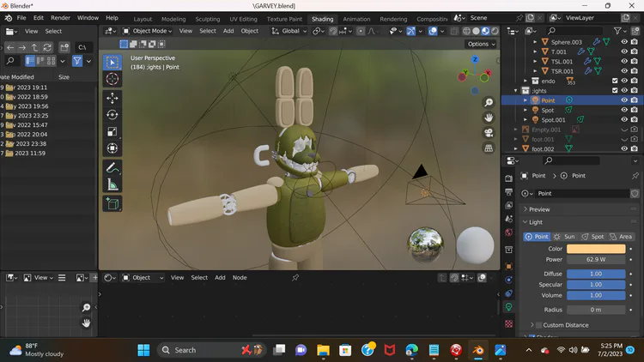Click the Diffuse value slider
644x362 pixels.
click(596, 275)
